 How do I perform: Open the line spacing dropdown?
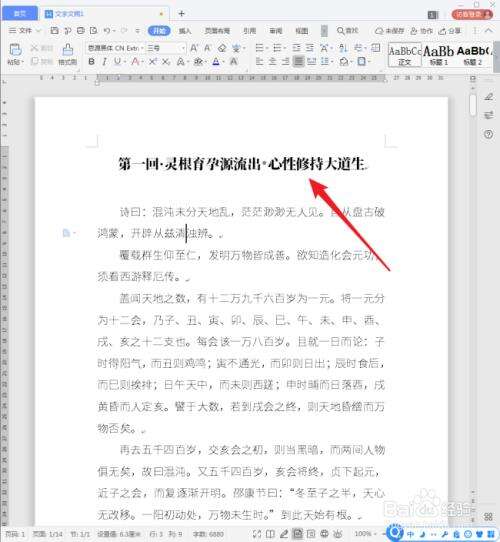331,62
